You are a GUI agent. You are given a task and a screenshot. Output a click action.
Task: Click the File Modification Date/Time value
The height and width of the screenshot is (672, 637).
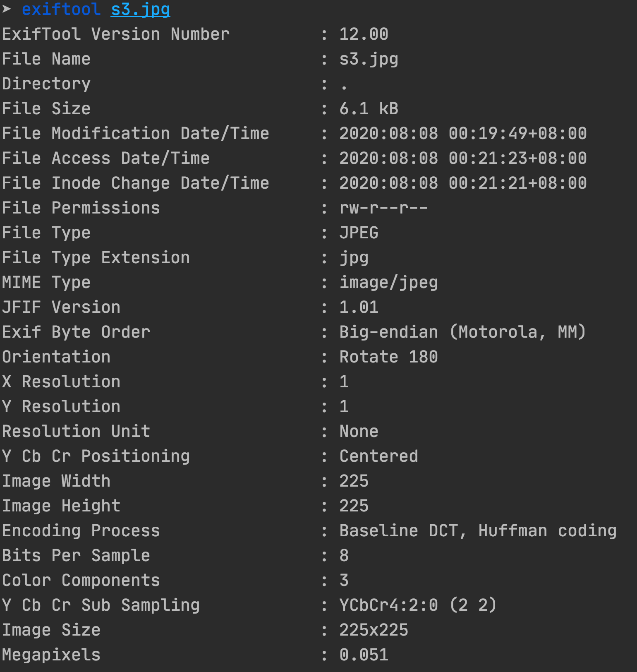[x=463, y=134]
